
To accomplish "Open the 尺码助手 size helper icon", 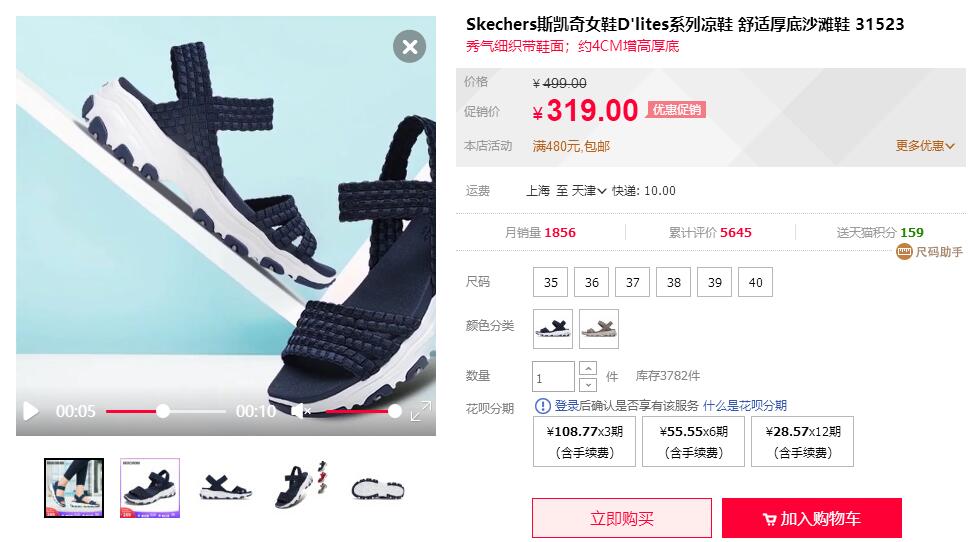I will pos(904,251).
